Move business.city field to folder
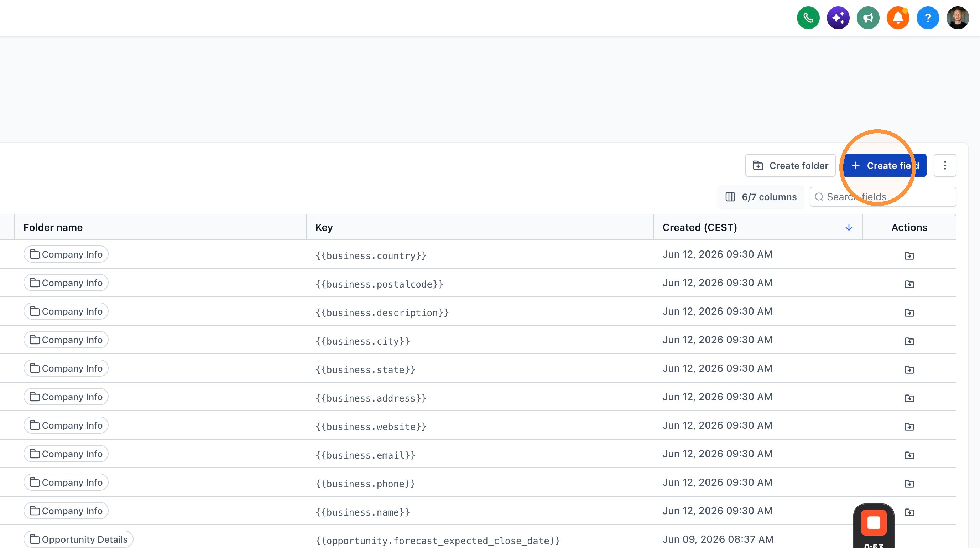Viewport: 980px width, 548px height. [909, 341]
